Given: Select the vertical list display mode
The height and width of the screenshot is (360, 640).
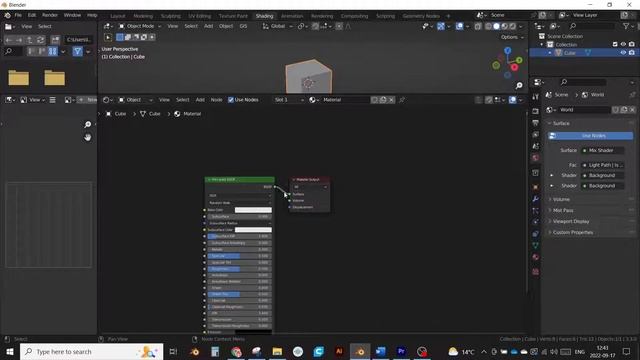Looking at the screenshot, I should [31, 51].
